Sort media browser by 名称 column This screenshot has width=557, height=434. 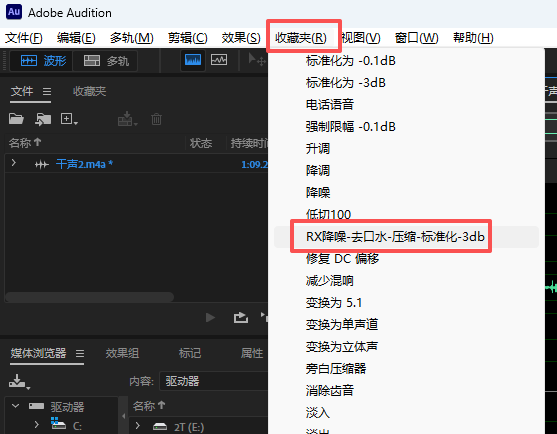(149, 406)
